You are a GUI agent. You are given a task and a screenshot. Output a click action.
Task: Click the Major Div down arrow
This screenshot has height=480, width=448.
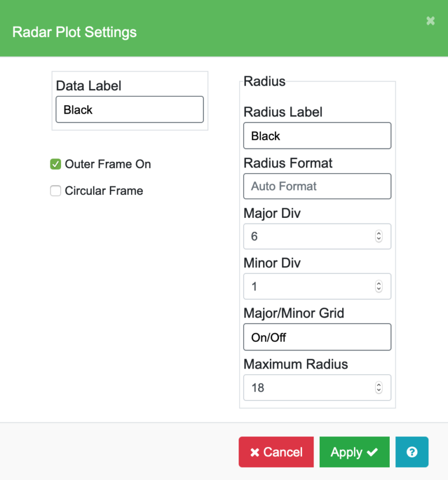[379, 239]
